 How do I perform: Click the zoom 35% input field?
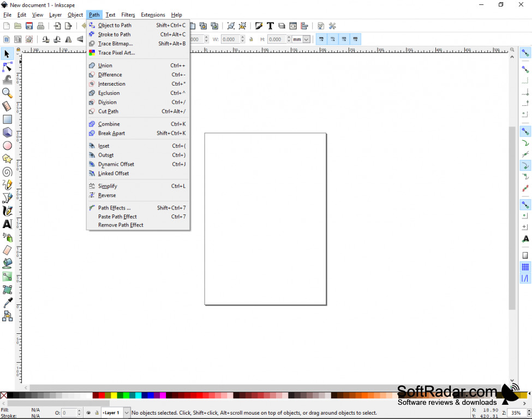click(517, 413)
